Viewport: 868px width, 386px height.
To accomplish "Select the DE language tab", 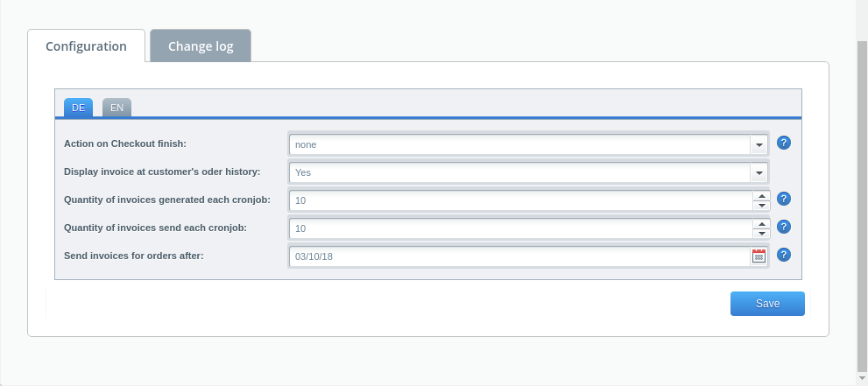I will pyautogui.click(x=78, y=108).
